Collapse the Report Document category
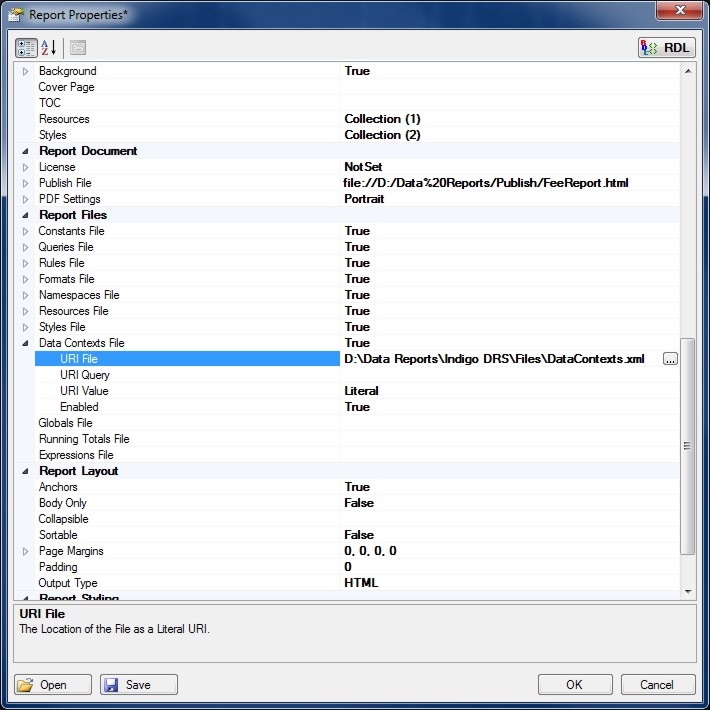Image resolution: width=710 pixels, height=710 pixels. pyautogui.click(x=26, y=151)
